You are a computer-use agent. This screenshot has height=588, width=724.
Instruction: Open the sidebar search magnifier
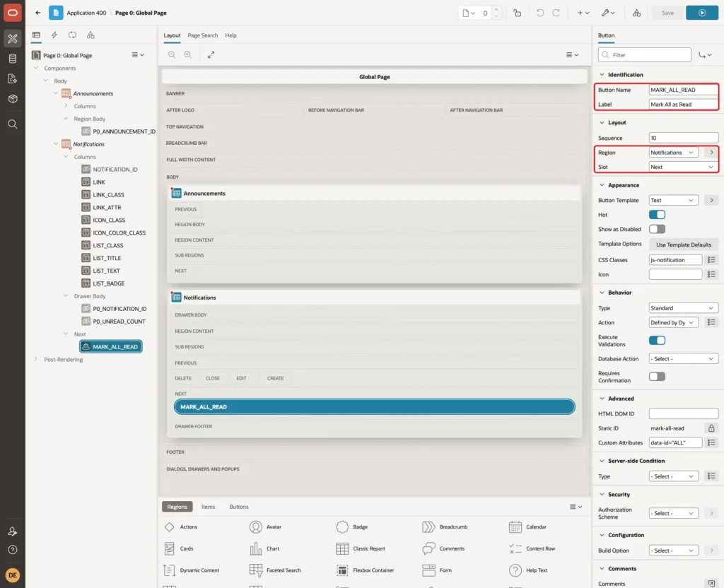click(x=13, y=124)
